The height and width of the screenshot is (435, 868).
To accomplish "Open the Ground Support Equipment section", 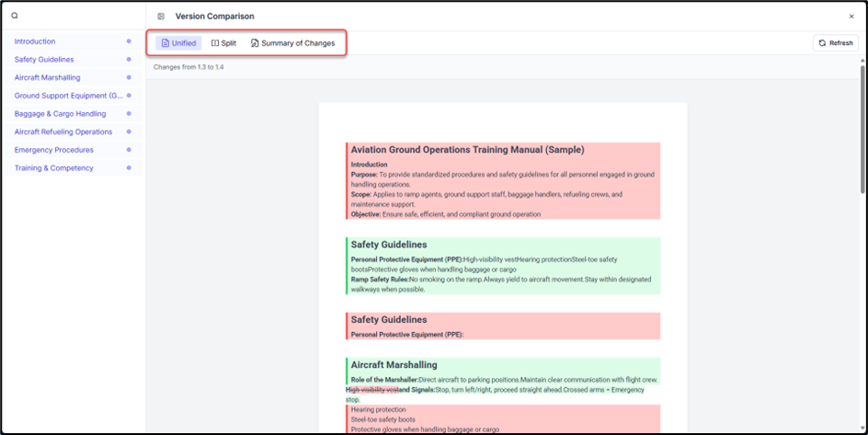I will 68,96.
